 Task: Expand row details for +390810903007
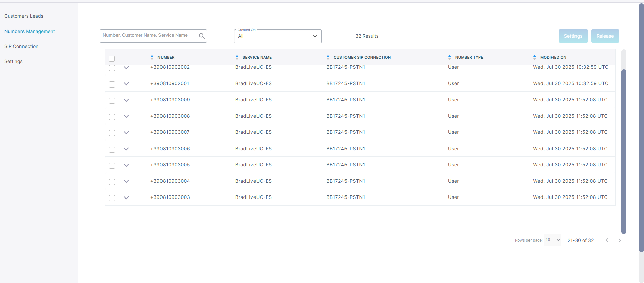(126, 133)
